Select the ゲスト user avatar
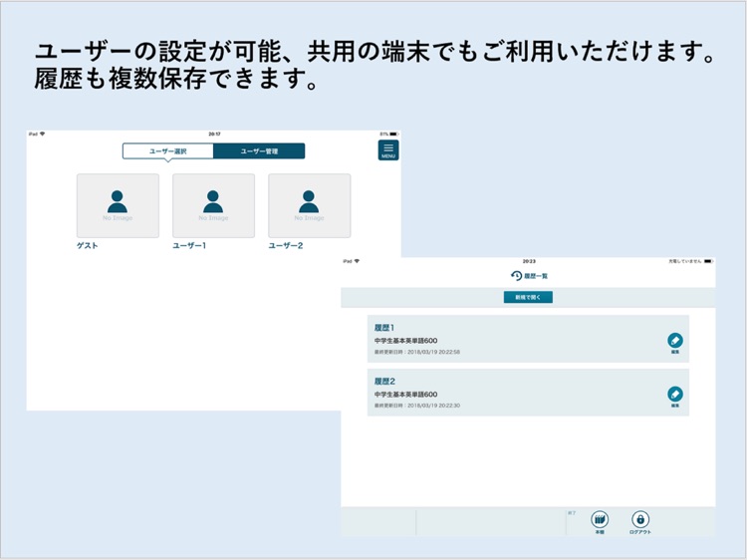The width and height of the screenshot is (747, 560). pos(118,205)
